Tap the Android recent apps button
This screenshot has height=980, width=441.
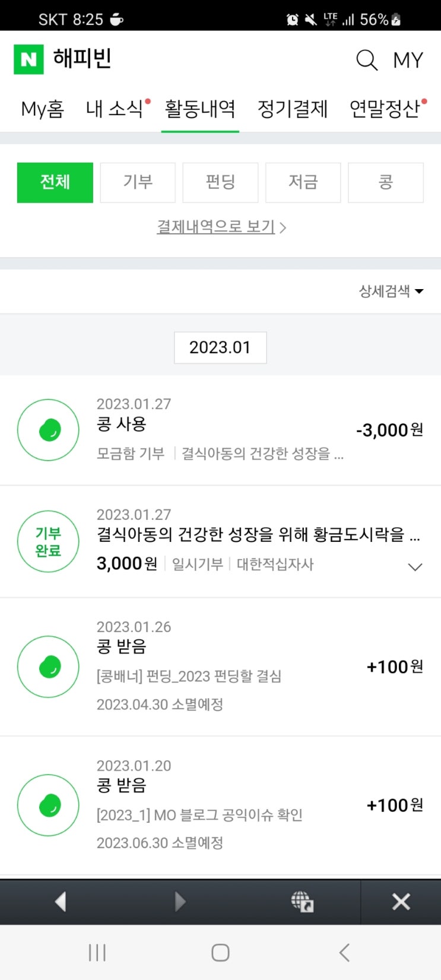click(x=97, y=952)
